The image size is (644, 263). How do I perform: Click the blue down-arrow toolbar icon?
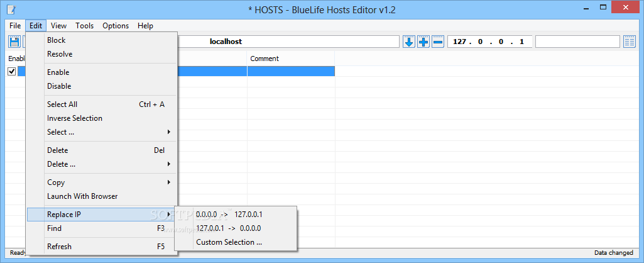409,42
